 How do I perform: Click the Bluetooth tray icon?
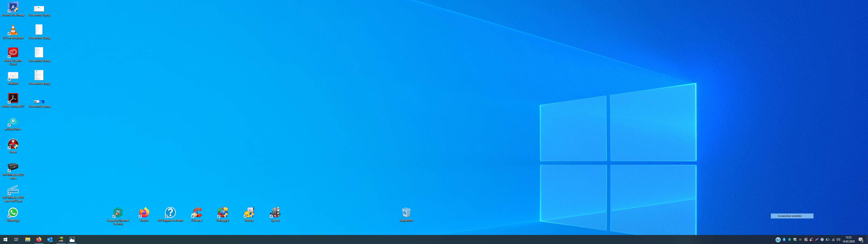pos(784,240)
